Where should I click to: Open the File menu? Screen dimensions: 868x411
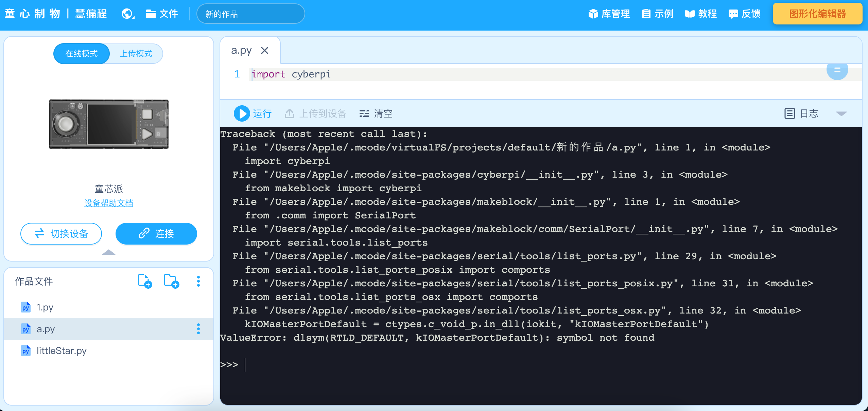pyautogui.click(x=162, y=14)
